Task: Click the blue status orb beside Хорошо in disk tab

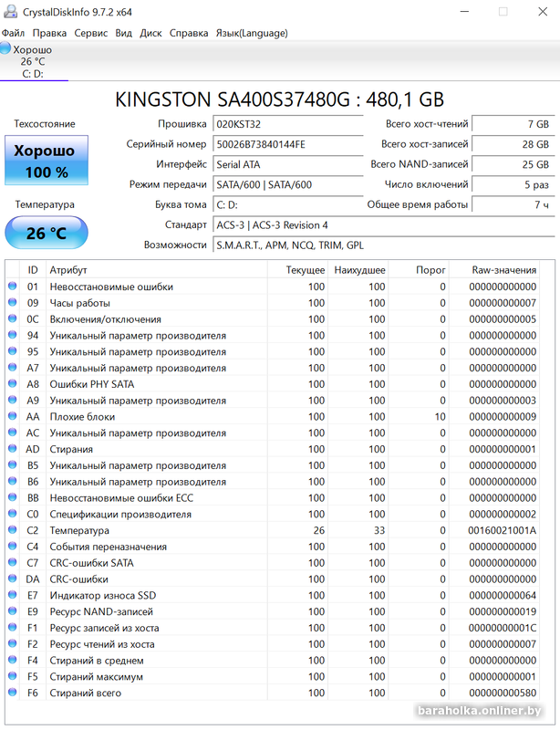Action: coord(5,48)
